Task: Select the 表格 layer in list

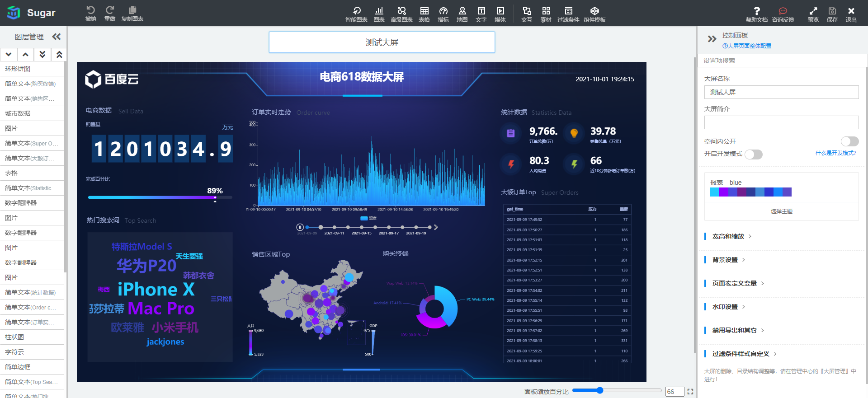Action: point(32,173)
